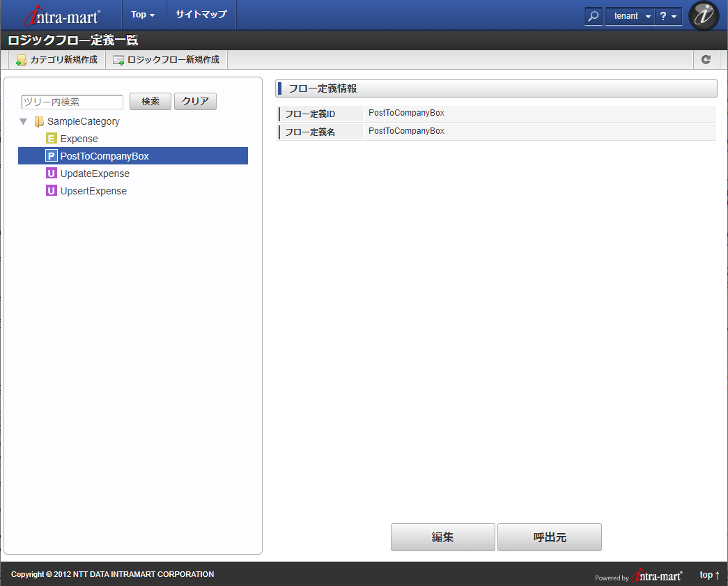The image size is (728, 586).
Task: Click the フロー定義ID value PostToCompanyBox
Action: [x=406, y=113]
